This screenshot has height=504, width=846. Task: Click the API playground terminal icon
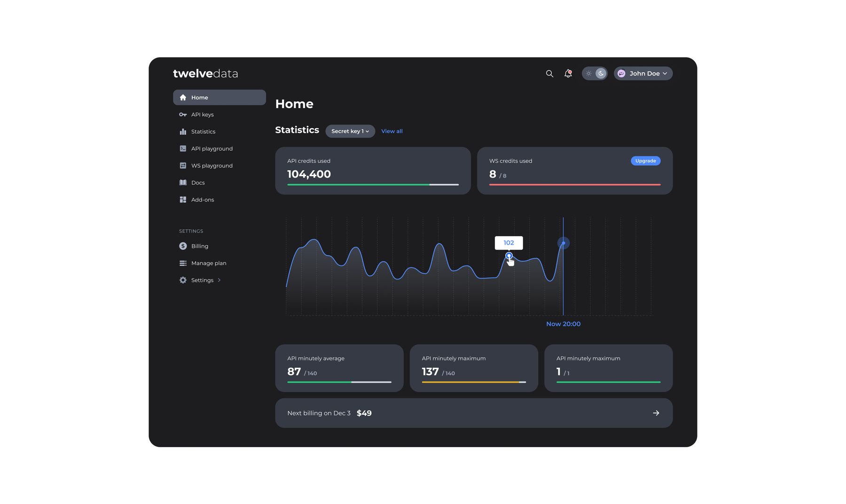pyautogui.click(x=183, y=148)
